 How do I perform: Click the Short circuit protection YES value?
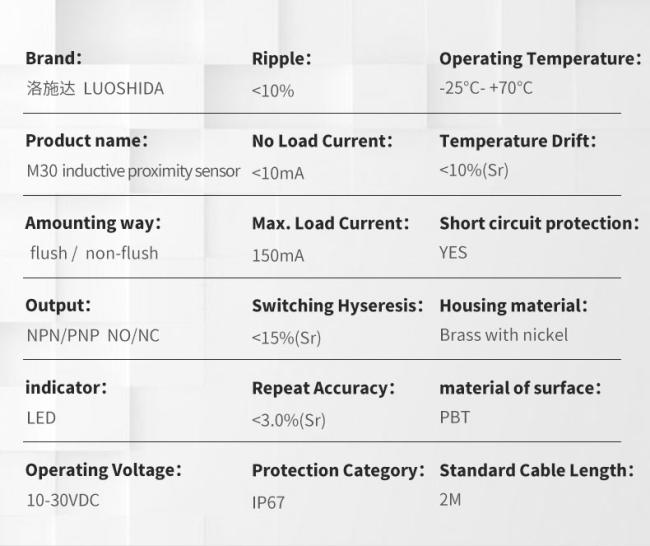[x=453, y=253]
